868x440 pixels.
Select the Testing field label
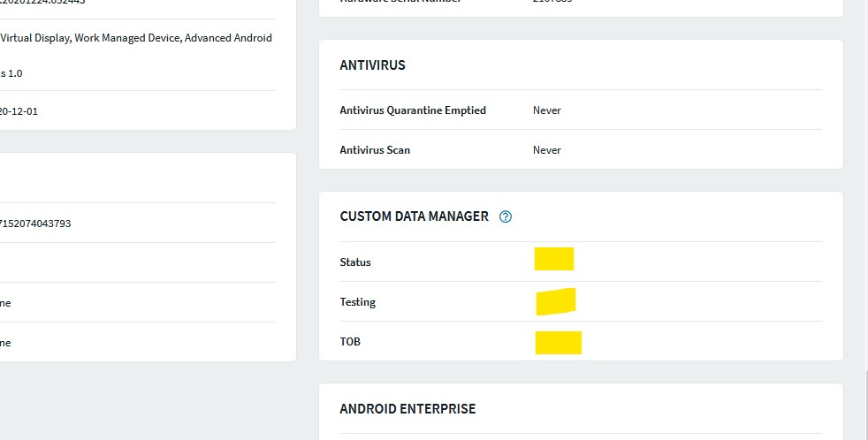pos(357,302)
